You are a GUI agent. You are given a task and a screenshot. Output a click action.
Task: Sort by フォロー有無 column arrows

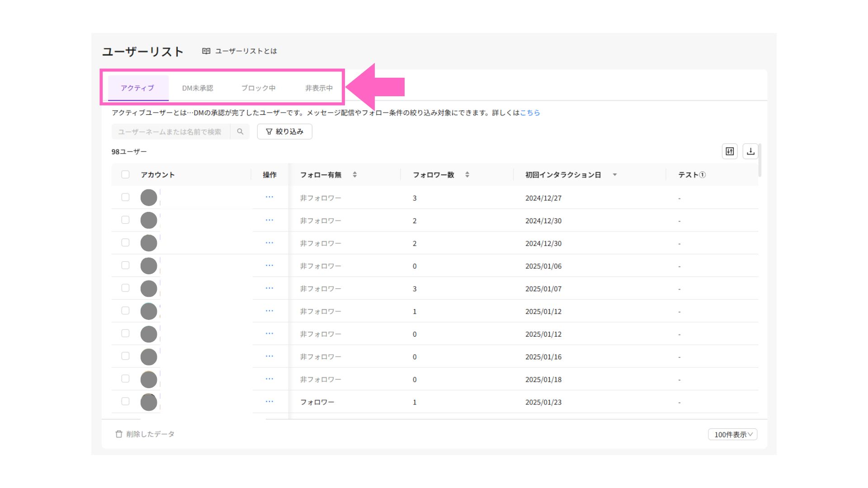point(355,174)
